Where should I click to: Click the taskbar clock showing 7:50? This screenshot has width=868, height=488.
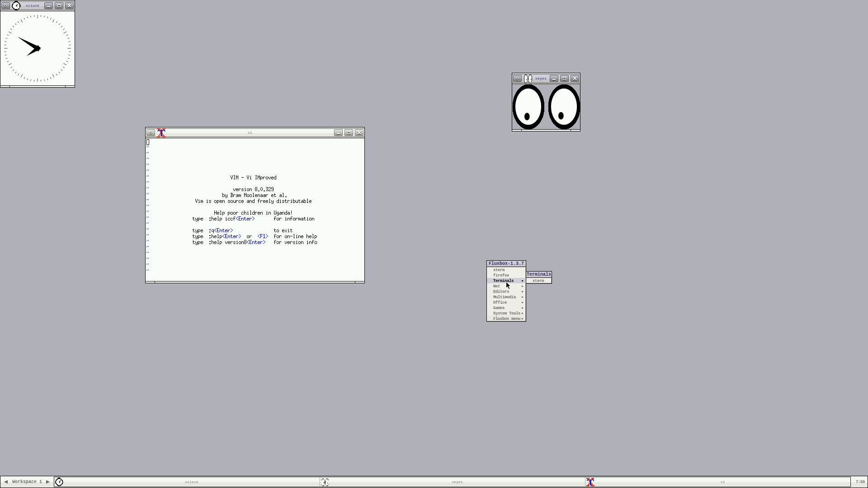pyautogui.click(x=860, y=482)
